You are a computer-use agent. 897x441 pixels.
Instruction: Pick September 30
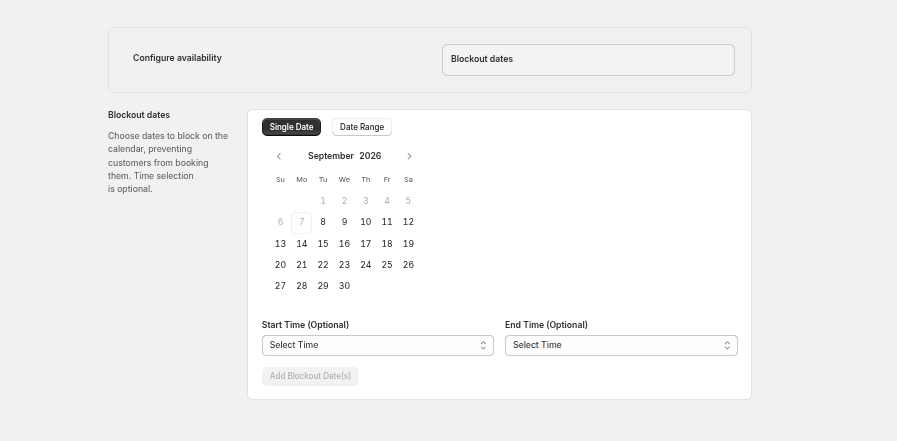pos(344,286)
